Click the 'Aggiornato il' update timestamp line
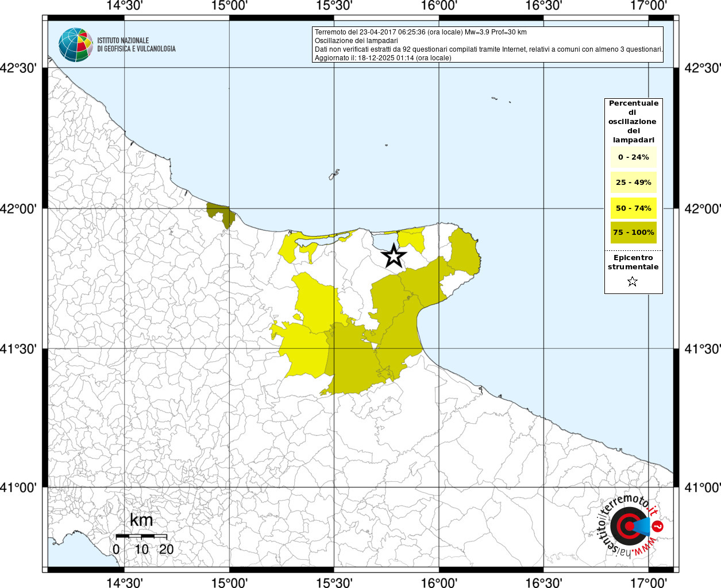721x588 pixels. point(383,58)
